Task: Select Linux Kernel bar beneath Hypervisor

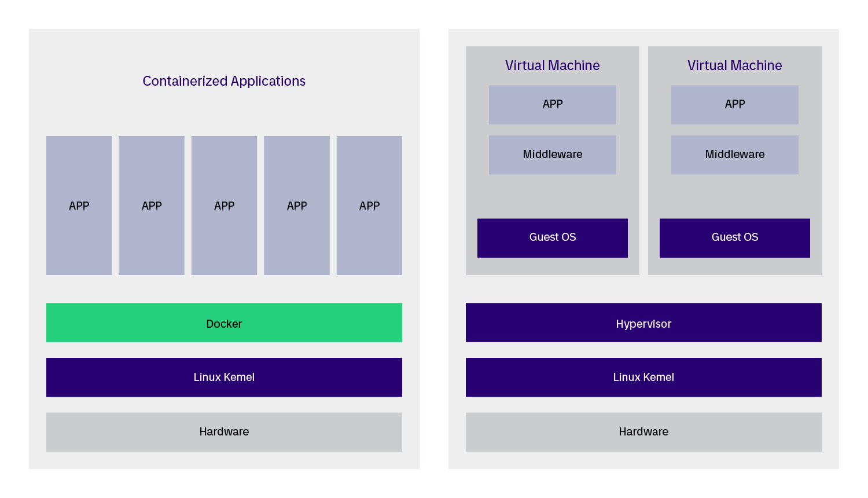Action: [643, 377]
